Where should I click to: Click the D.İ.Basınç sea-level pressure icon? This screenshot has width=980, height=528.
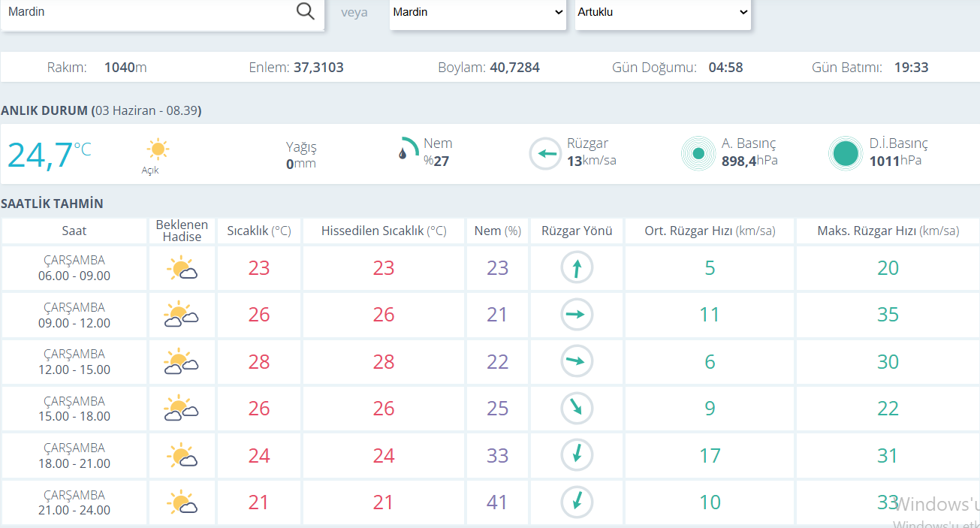click(846, 154)
